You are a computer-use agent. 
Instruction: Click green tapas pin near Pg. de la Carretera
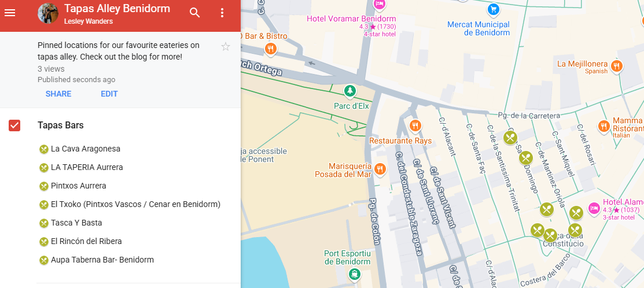(x=510, y=138)
